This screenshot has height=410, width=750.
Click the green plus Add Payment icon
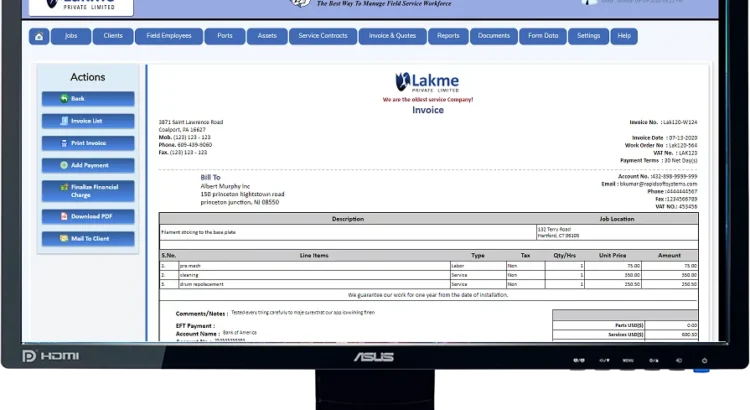pyautogui.click(x=64, y=165)
